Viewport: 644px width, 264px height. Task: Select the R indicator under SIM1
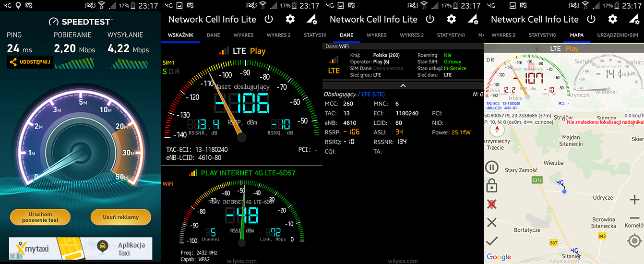(x=177, y=72)
